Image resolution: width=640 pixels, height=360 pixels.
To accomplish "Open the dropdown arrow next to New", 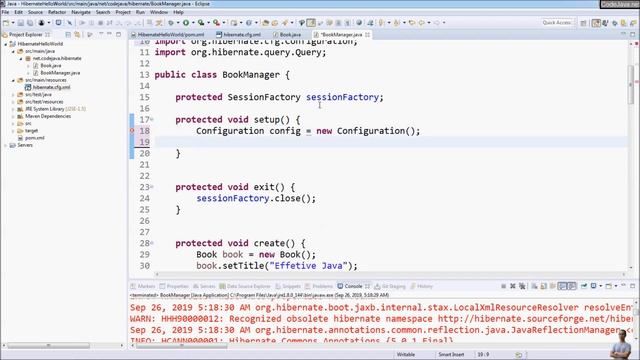I will point(13,23).
